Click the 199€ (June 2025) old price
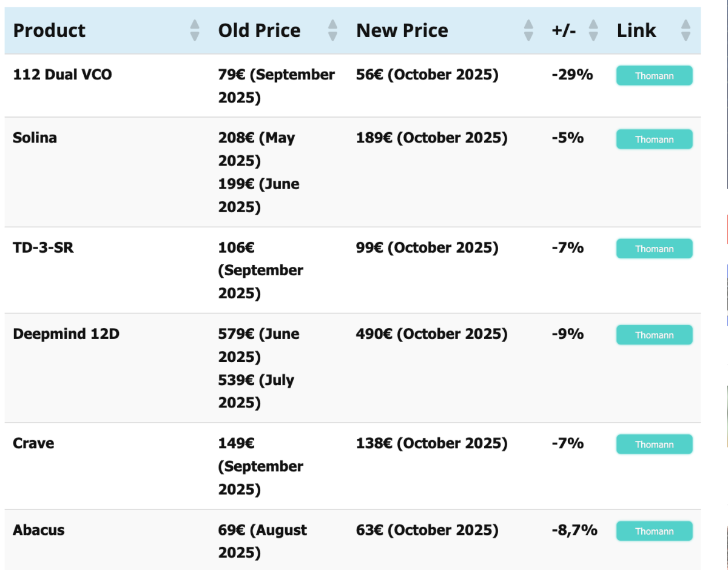Image resolution: width=728 pixels, height=570 pixels. tap(259, 195)
